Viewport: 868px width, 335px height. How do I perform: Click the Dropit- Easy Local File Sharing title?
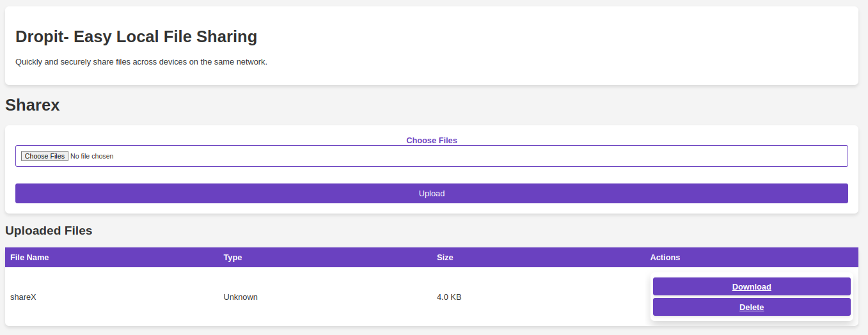[x=136, y=36]
